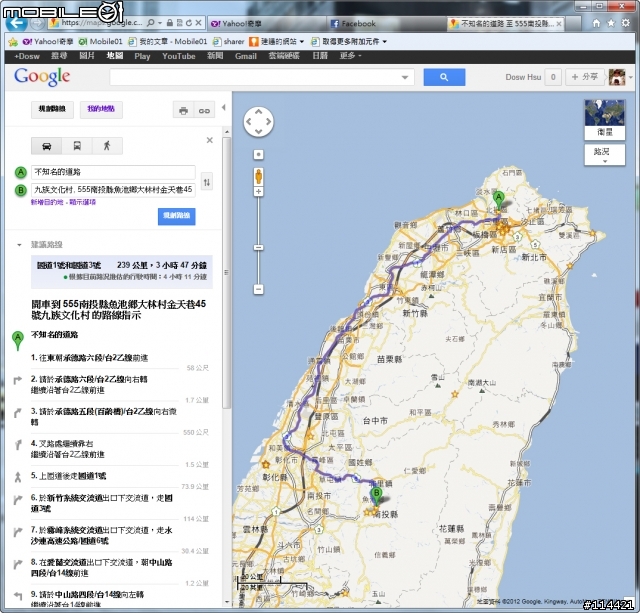Click the My Places (我的地點) button
This screenshot has height=613, width=640.
click(101, 109)
